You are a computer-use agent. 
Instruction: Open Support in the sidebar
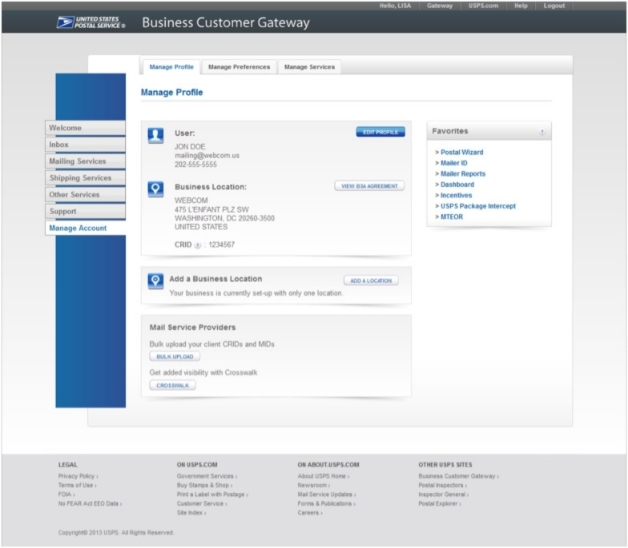85,211
